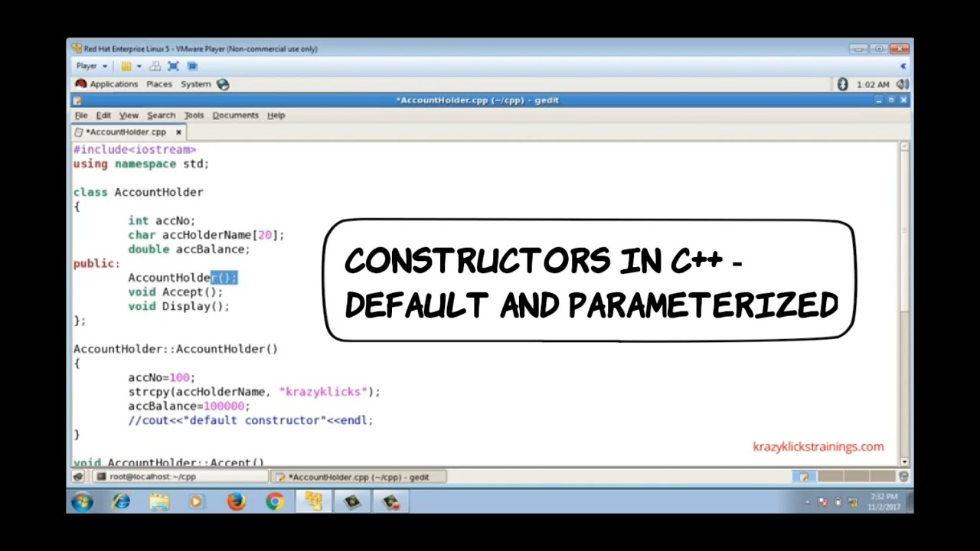This screenshot has height=551, width=980.
Task: Open Windows Media Player taskbar icon
Action: [197, 503]
